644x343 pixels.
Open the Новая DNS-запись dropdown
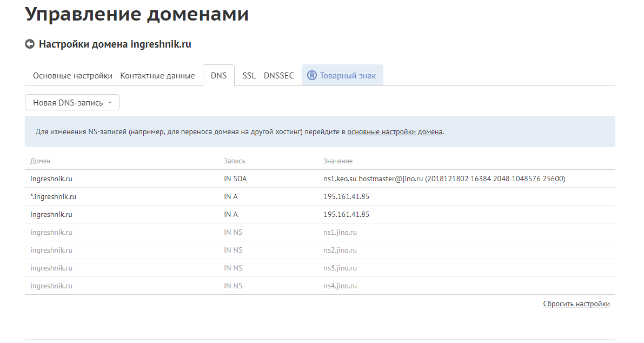tap(72, 102)
